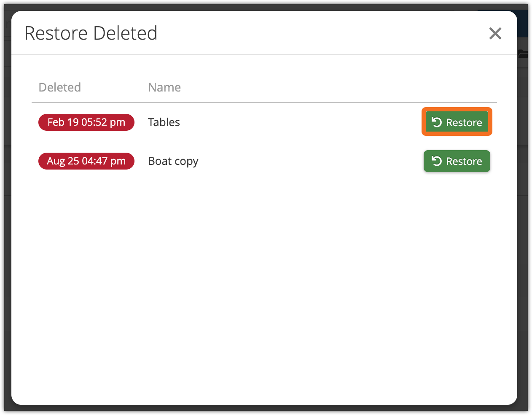Select the Feb 19 05:52 pm date badge
The height and width of the screenshot is (415, 532).
(x=86, y=122)
